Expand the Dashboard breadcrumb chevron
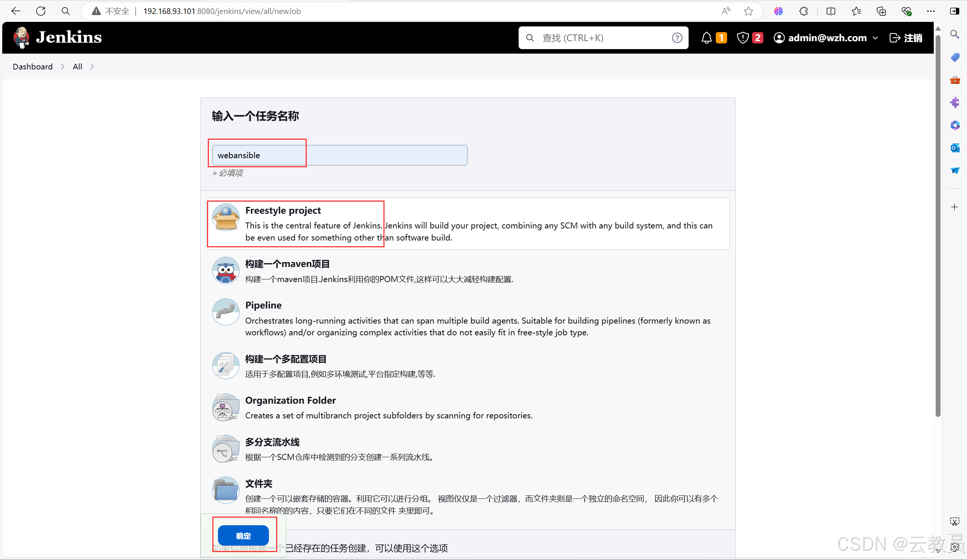 coord(63,66)
